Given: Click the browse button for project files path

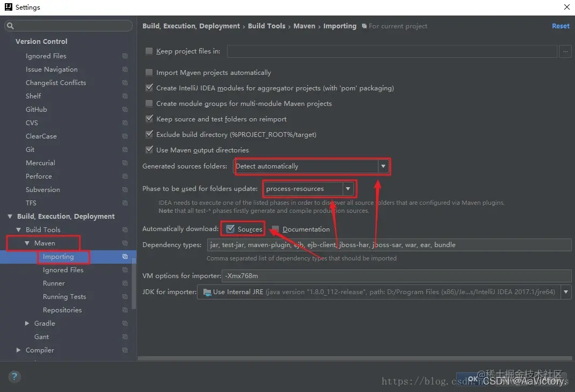Looking at the screenshot, I should click(x=565, y=51).
